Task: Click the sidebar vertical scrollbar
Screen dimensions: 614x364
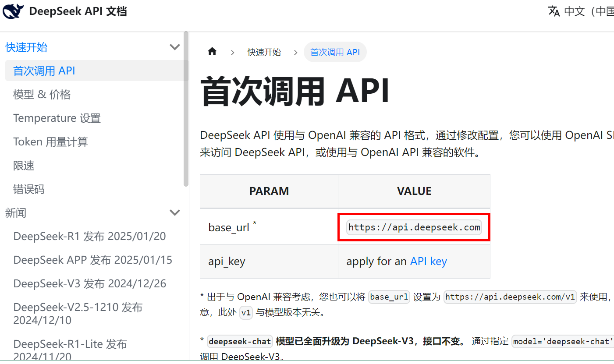Action: (186, 110)
